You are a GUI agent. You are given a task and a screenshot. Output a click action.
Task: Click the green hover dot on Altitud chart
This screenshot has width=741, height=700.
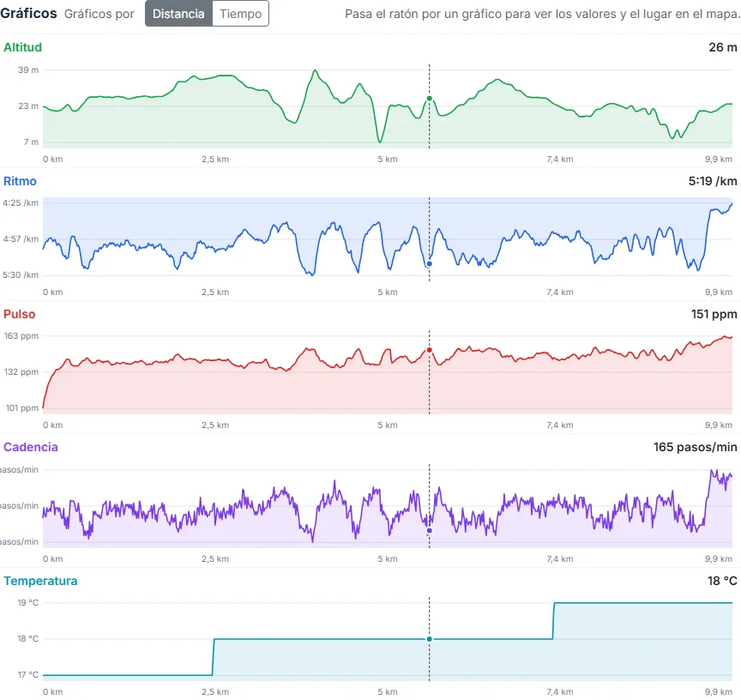pyautogui.click(x=430, y=99)
